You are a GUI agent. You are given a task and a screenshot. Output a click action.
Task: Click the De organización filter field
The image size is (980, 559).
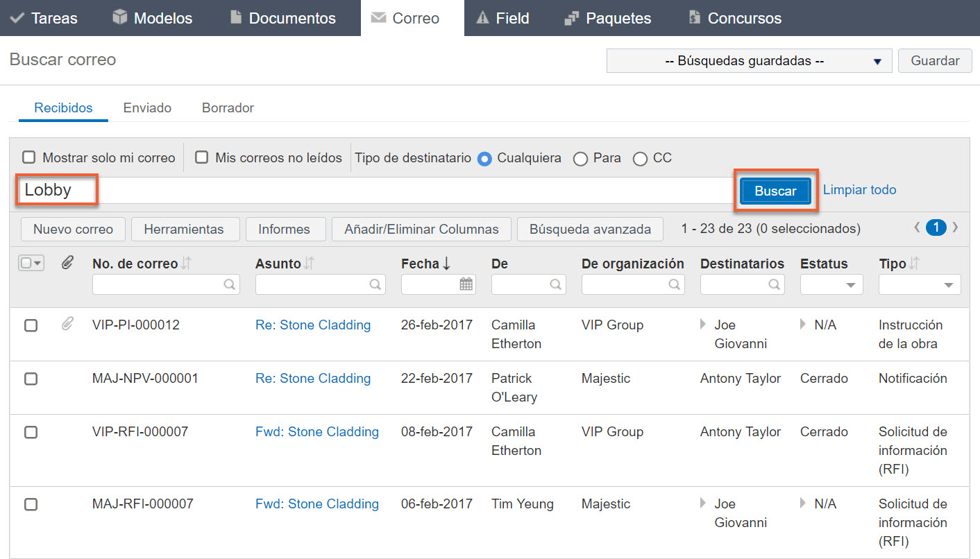coord(633,284)
